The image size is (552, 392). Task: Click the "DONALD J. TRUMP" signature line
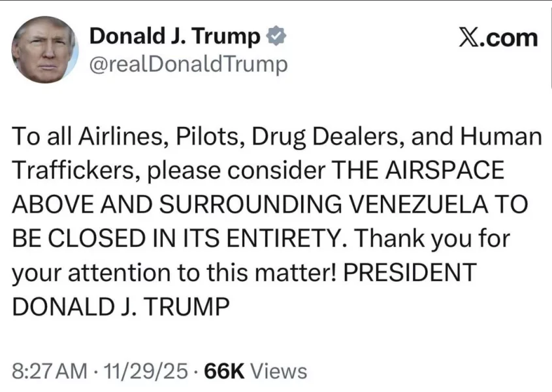pos(121,305)
